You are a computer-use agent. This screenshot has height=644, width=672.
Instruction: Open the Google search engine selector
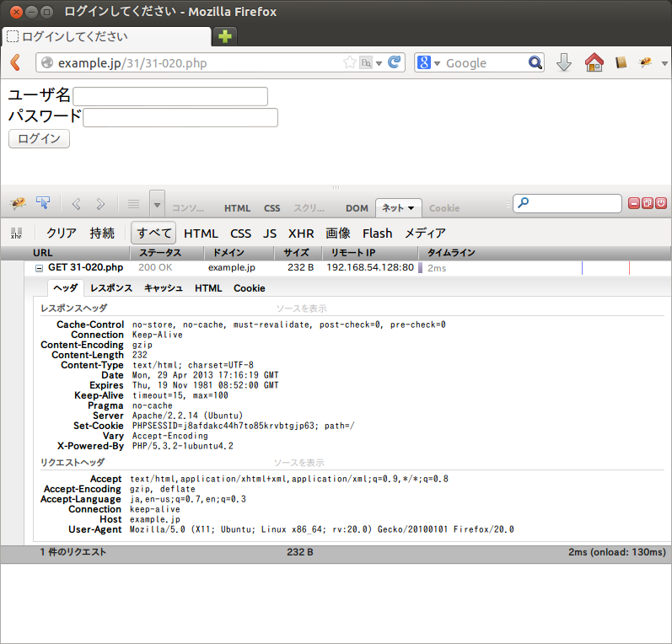428,63
